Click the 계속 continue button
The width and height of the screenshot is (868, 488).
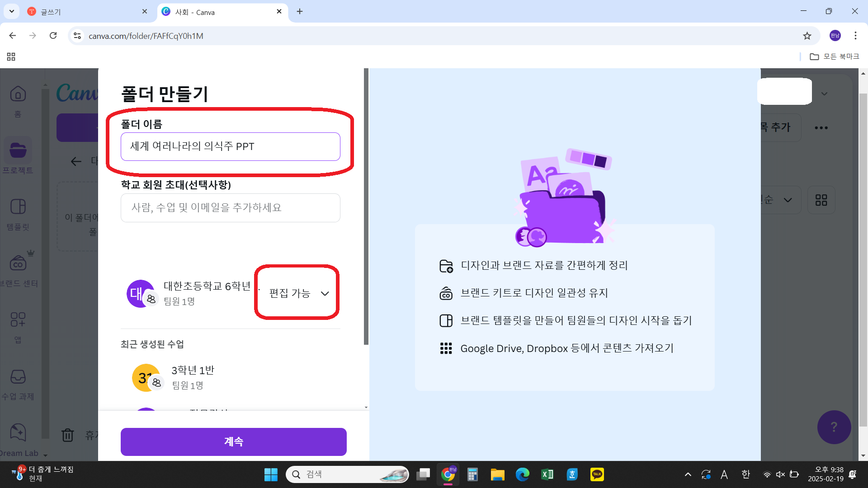233,441
